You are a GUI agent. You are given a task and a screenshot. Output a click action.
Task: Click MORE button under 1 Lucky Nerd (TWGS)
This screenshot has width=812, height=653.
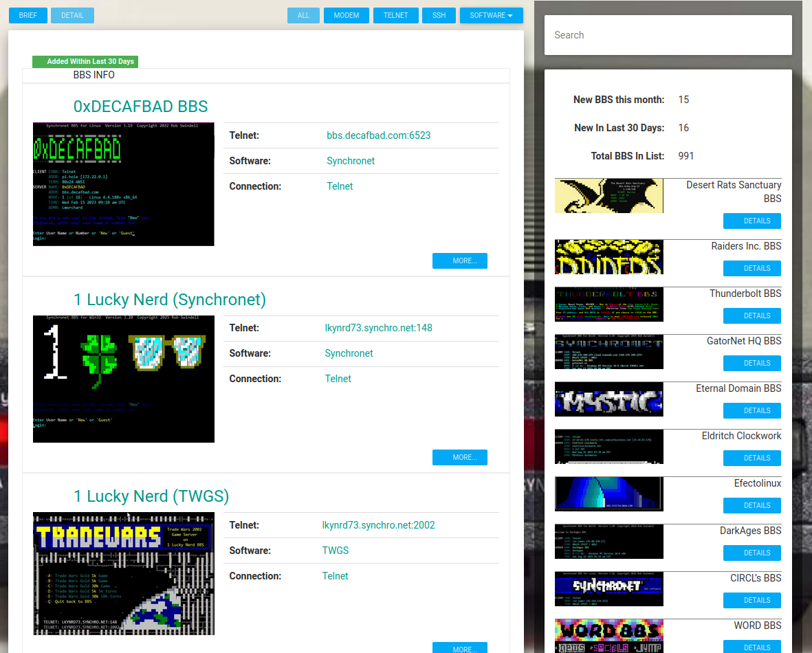(x=460, y=648)
